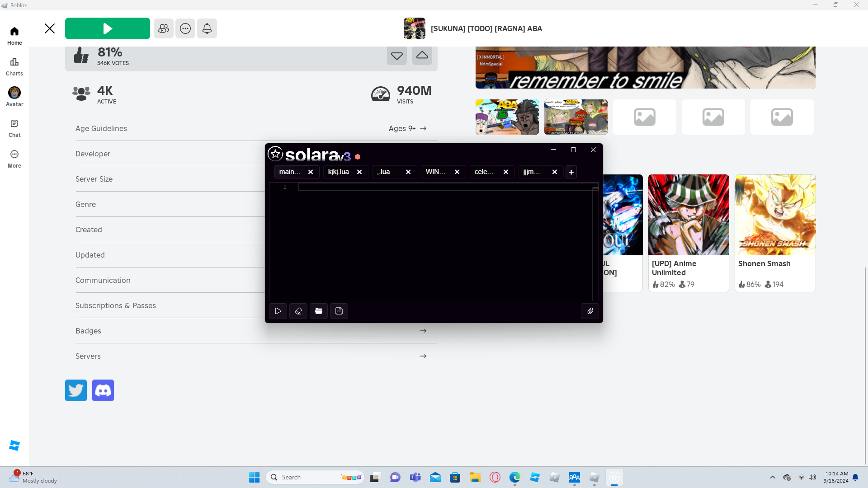
Task: Click the eraser clear icon in Solara
Action: 298,311
